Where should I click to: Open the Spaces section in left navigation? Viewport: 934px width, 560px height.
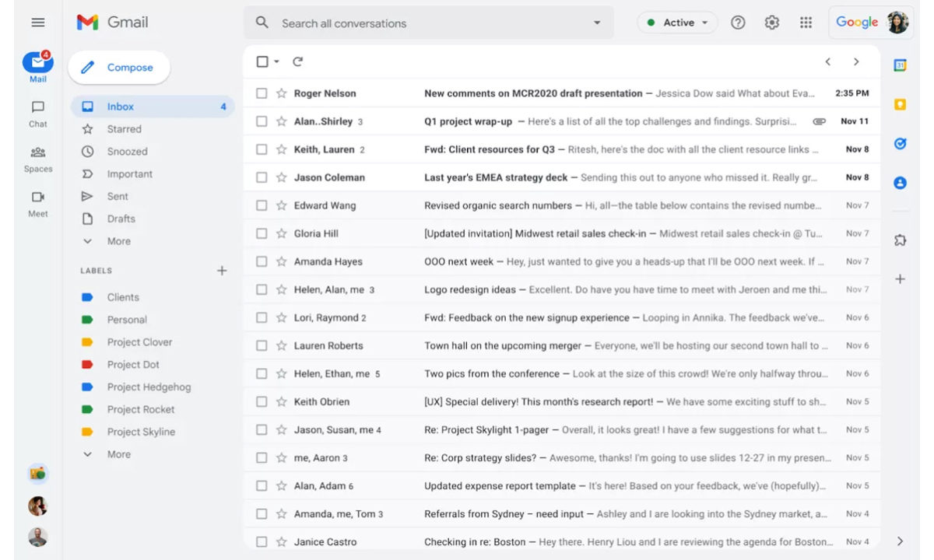tap(37, 157)
